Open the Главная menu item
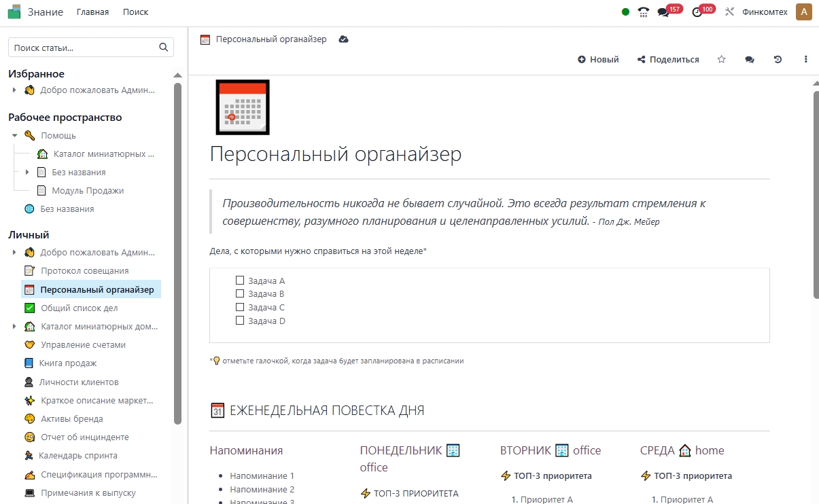 point(92,12)
